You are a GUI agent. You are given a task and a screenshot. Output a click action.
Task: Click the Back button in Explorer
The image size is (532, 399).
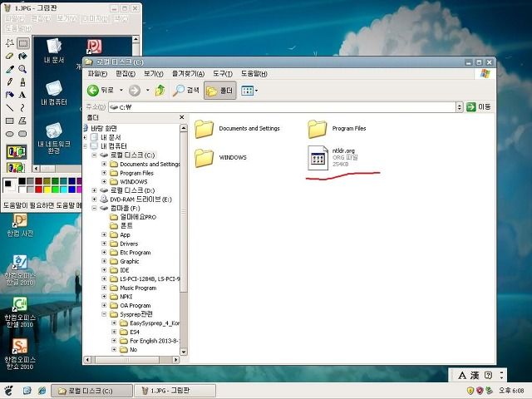pyautogui.click(x=101, y=91)
